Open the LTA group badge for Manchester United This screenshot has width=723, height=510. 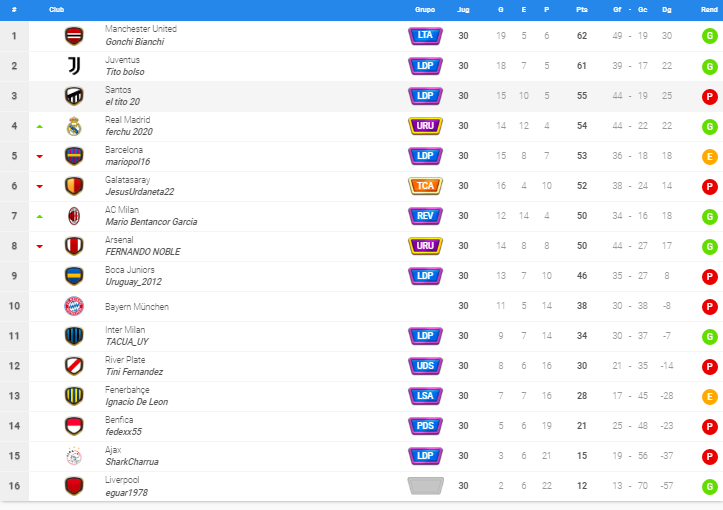coord(425,36)
